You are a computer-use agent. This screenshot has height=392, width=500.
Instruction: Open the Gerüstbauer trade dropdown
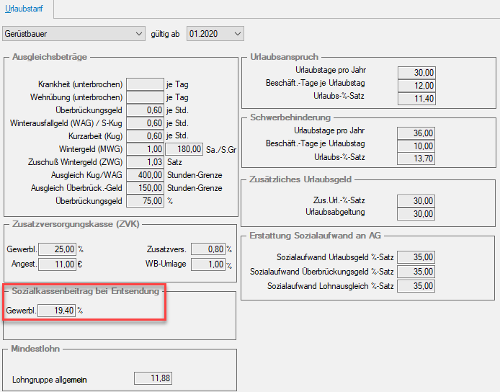pyautogui.click(x=74, y=34)
